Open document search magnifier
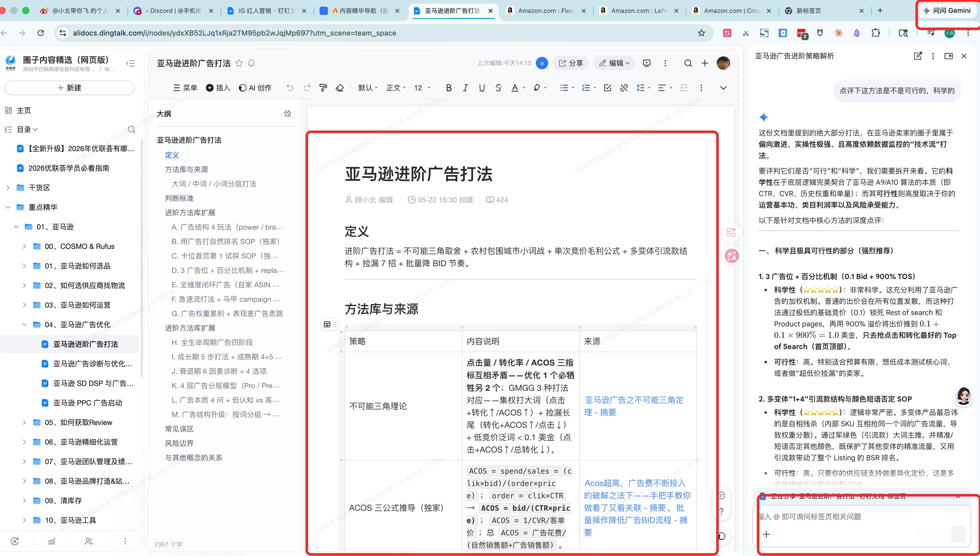This screenshot has width=980, height=556. [688, 63]
